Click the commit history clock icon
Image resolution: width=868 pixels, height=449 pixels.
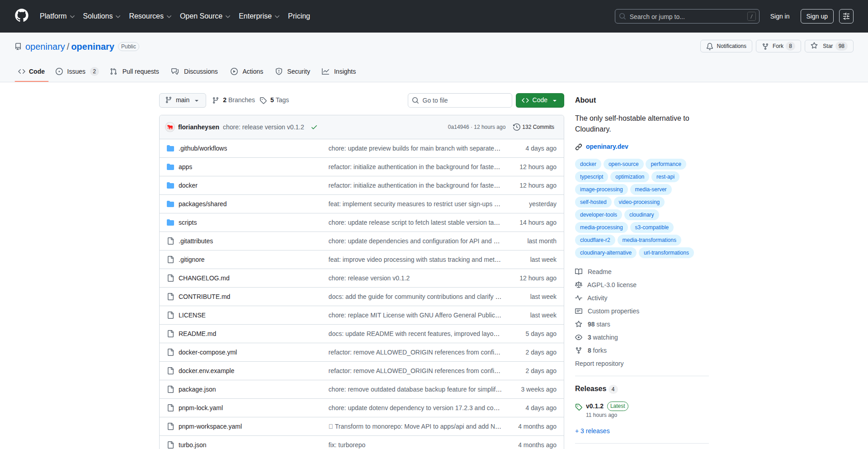[517, 127]
